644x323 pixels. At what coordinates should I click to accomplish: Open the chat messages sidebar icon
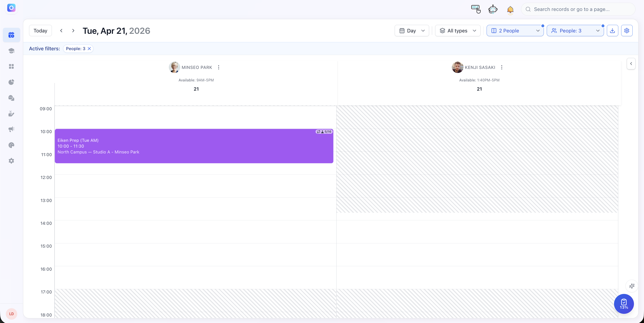click(x=11, y=98)
